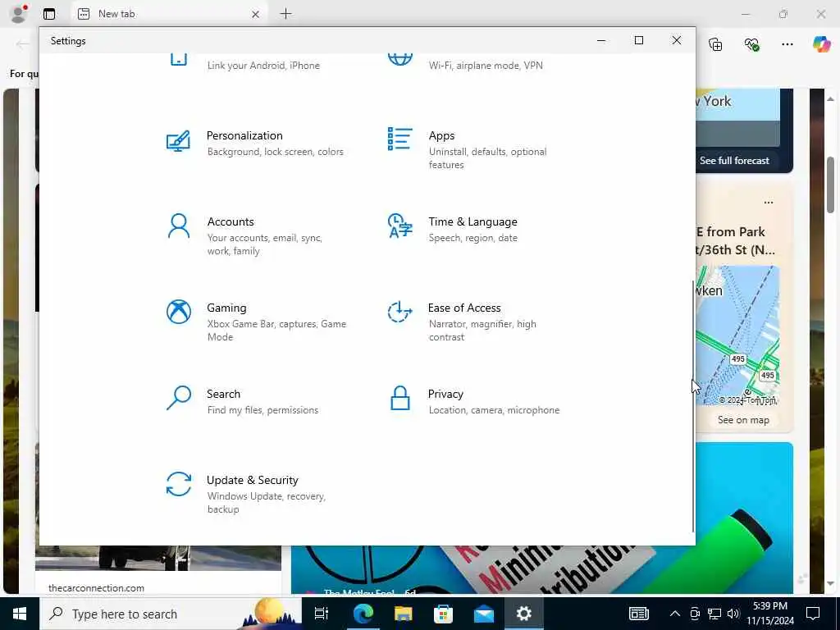This screenshot has width=840, height=630.
Task: Open the News and interests taskbar icon
Action: coord(638,614)
